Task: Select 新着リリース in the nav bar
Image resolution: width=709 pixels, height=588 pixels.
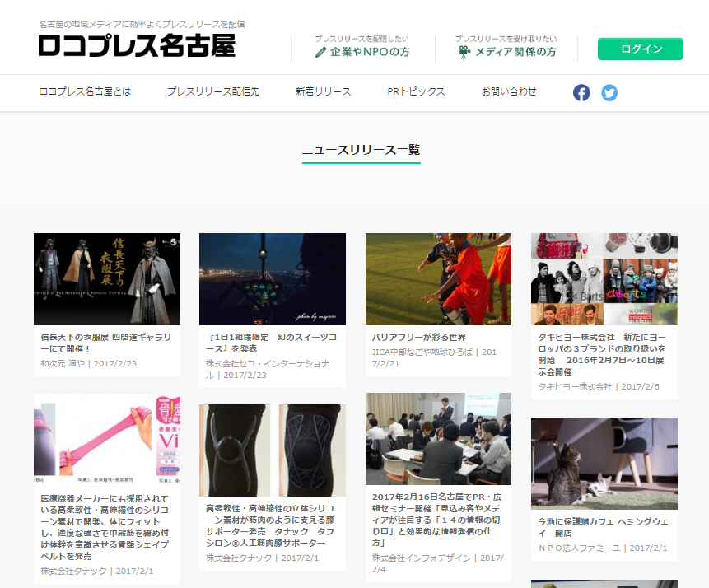Action: pyautogui.click(x=323, y=91)
